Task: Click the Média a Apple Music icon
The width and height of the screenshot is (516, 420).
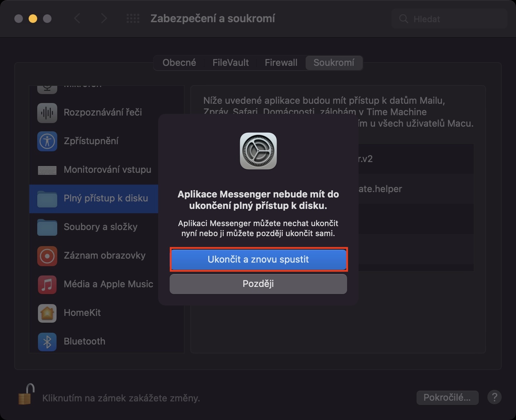Action: coord(47,284)
